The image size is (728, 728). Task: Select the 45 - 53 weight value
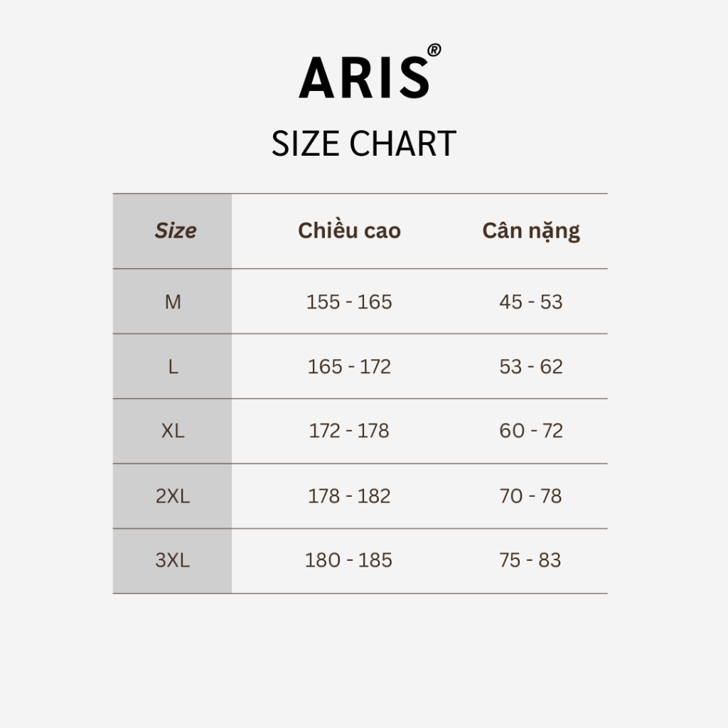coord(531,302)
